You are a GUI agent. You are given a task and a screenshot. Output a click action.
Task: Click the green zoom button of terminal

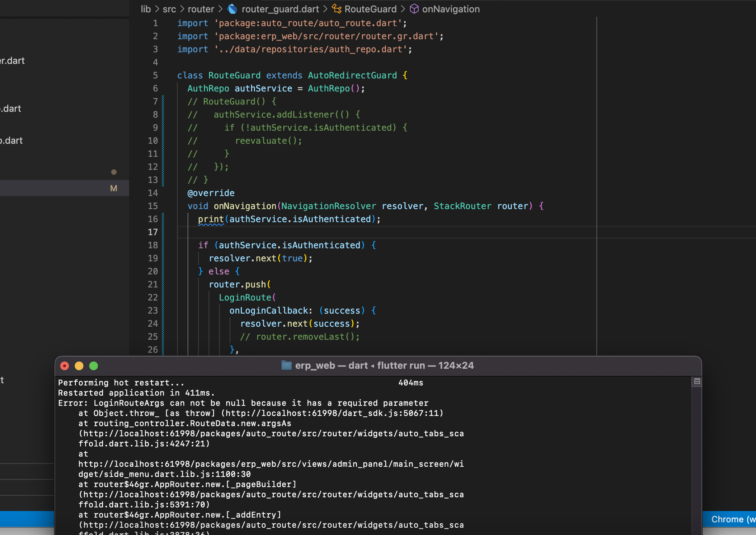pos(94,366)
